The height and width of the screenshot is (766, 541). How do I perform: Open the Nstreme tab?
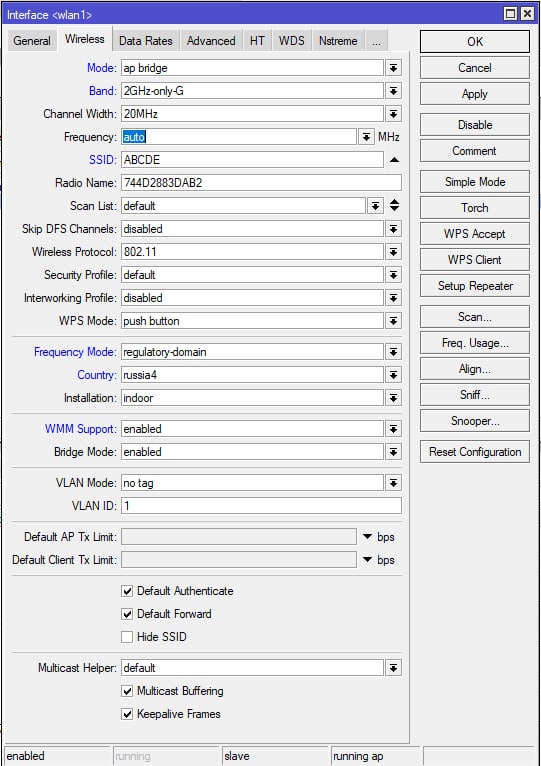(x=338, y=41)
